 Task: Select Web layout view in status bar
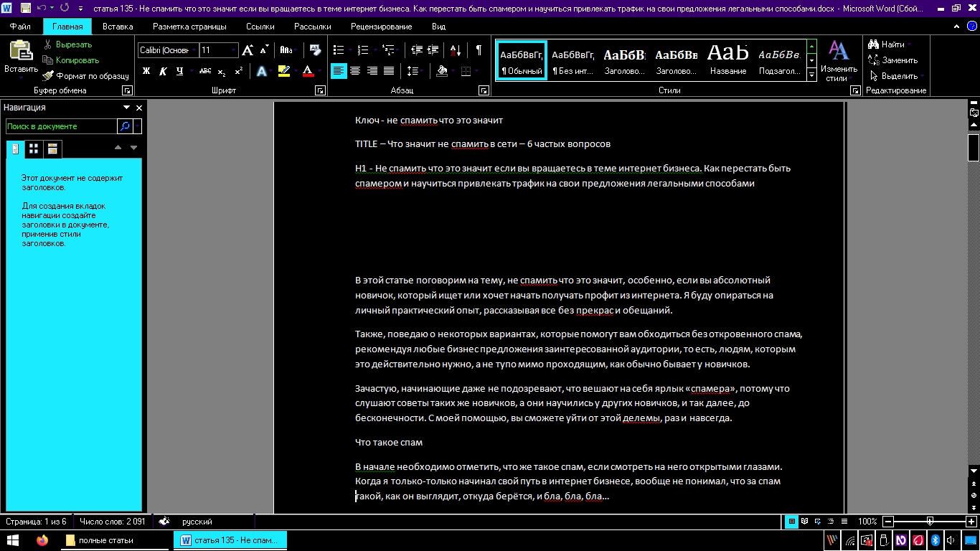[x=818, y=522]
